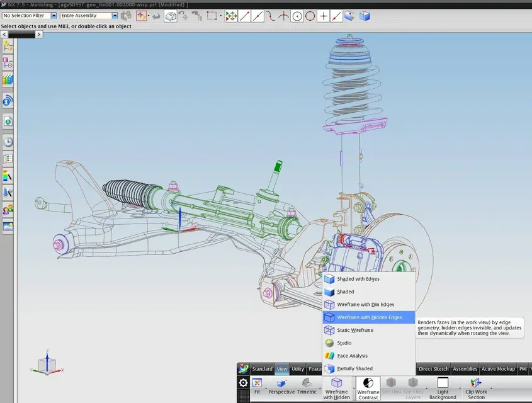Image resolution: width=532 pixels, height=403 pixels.
Task: Open the Light Background dropdown arrow
Action: [460, 388]
